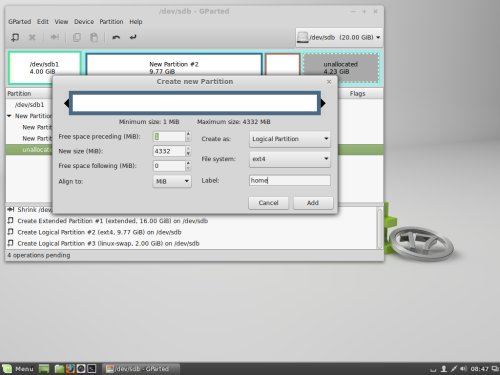Open the terminal taskbar icon

pos(92,369)
